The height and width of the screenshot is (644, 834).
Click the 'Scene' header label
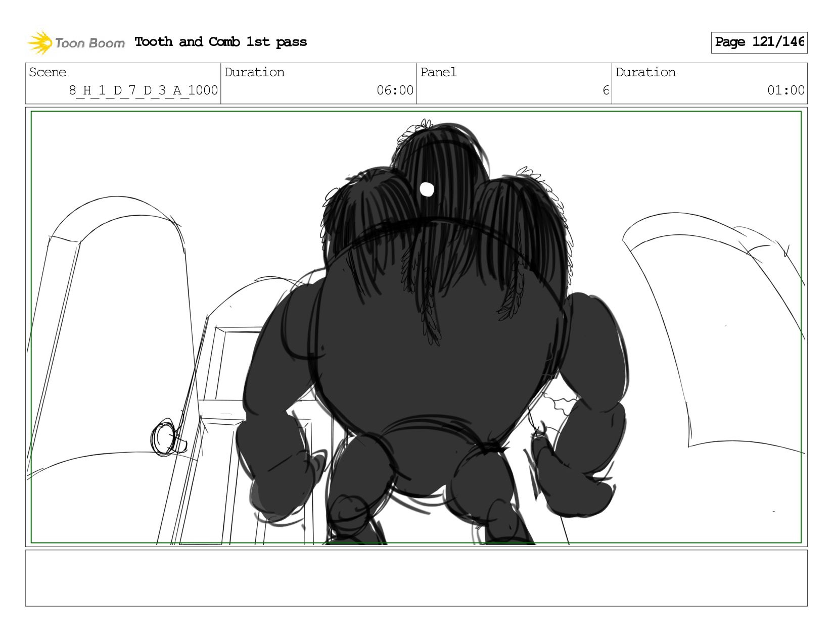point(48,72)
